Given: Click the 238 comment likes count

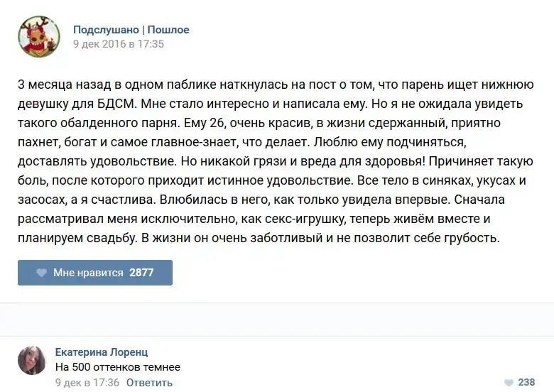Looking at the screenshot, I should pos(526,382).
